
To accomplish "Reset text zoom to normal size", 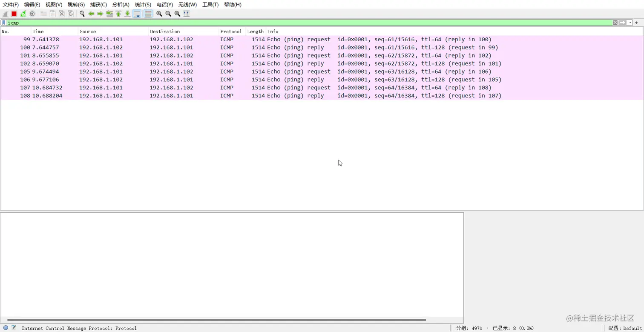I will [177, 14].
